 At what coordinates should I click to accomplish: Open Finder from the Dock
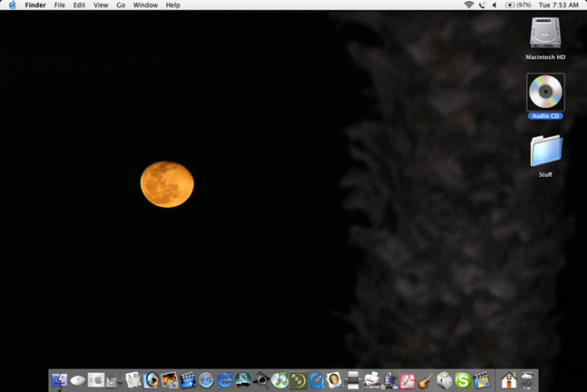tap(60, 380)
